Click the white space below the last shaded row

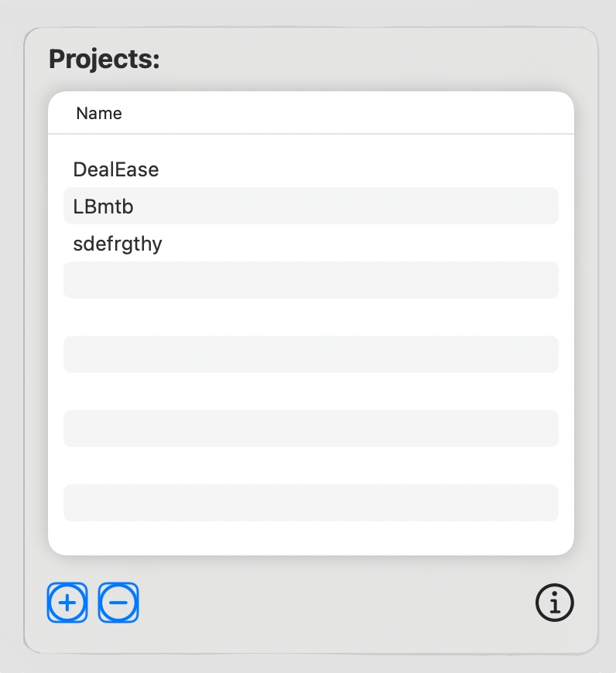pyautogui.click(x=310, y=538)
